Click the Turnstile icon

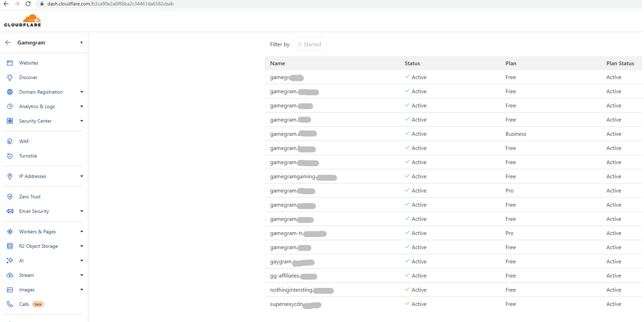point(10,156)
